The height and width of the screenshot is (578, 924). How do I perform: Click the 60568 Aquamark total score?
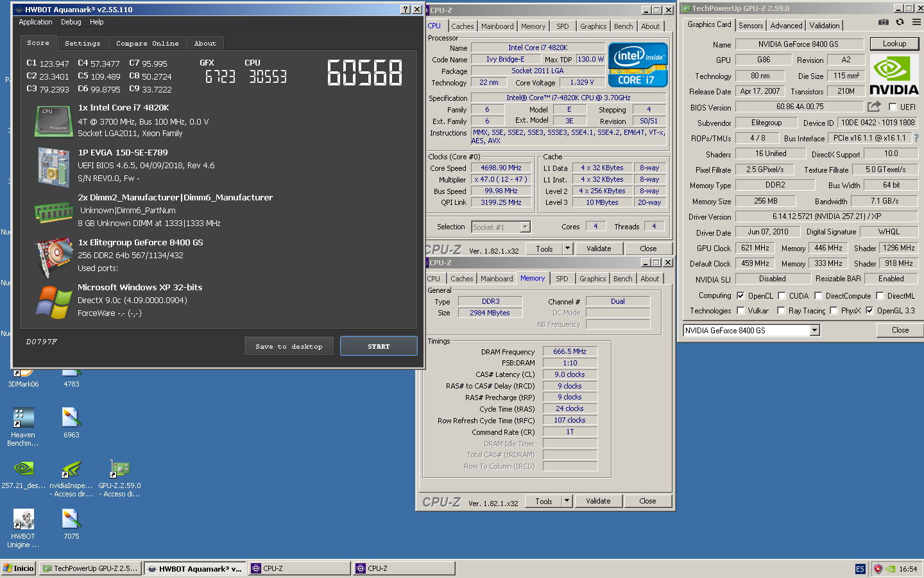[364, 73]
